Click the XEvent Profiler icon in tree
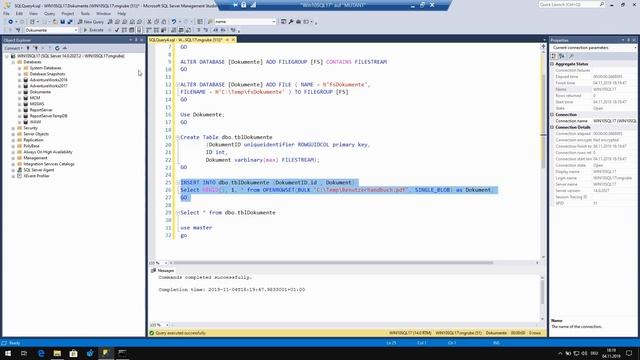The height and width of the screenshot is (360, 640). click(20, 176)
